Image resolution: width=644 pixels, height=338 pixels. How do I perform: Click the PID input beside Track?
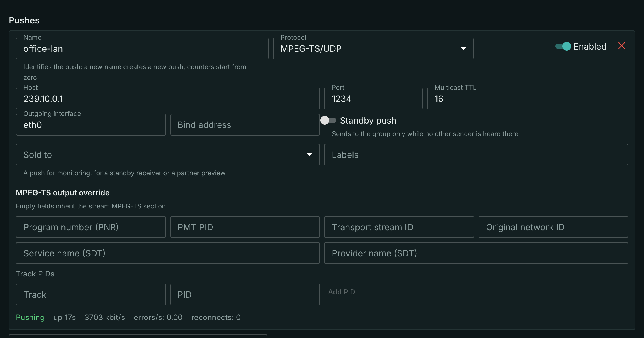tap(245, 294)
